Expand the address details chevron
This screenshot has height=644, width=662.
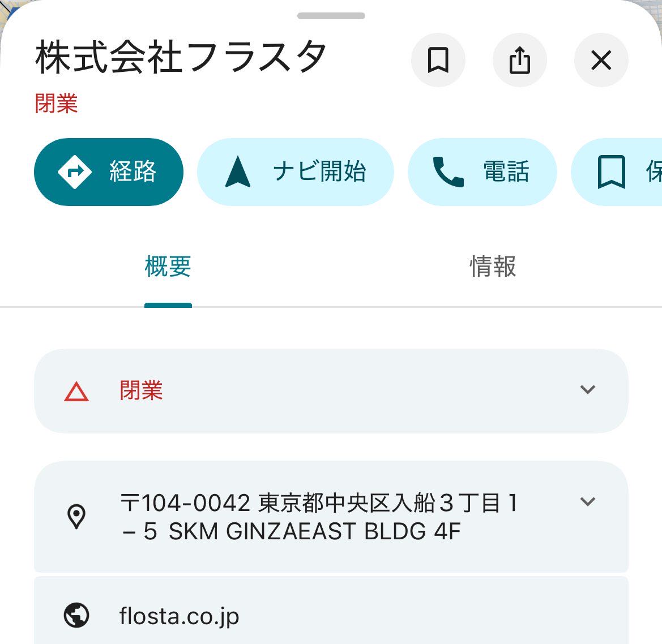tap(588, 502)
